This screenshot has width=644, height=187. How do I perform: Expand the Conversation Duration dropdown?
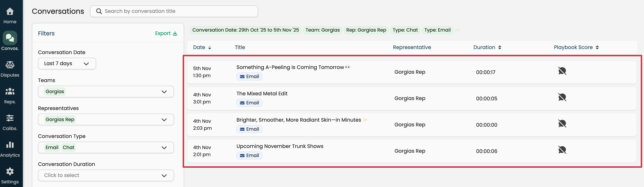(x=106, y=176)
